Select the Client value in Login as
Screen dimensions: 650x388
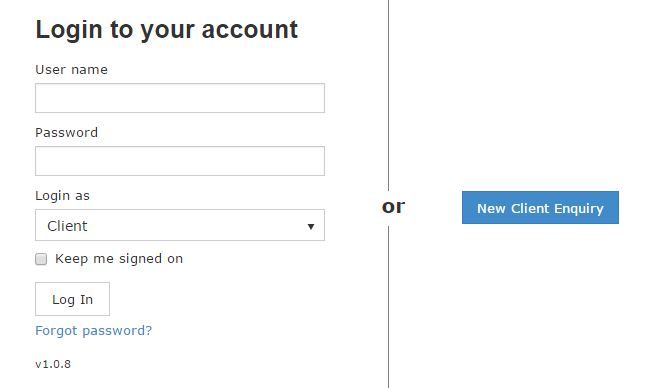click(x=67, y=226)
